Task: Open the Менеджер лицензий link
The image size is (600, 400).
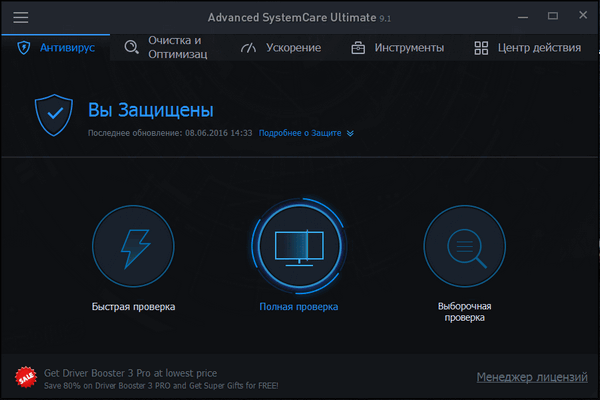Action: tap(532, 377)
